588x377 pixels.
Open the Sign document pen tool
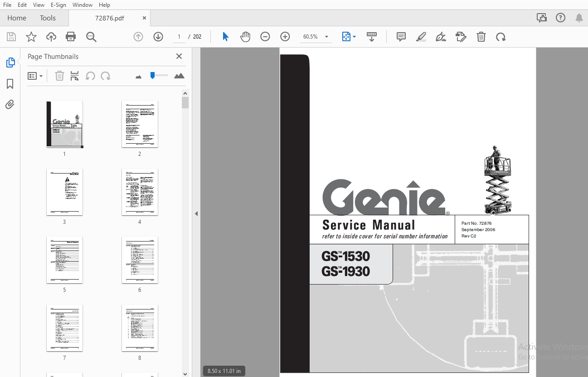[441, 37]
